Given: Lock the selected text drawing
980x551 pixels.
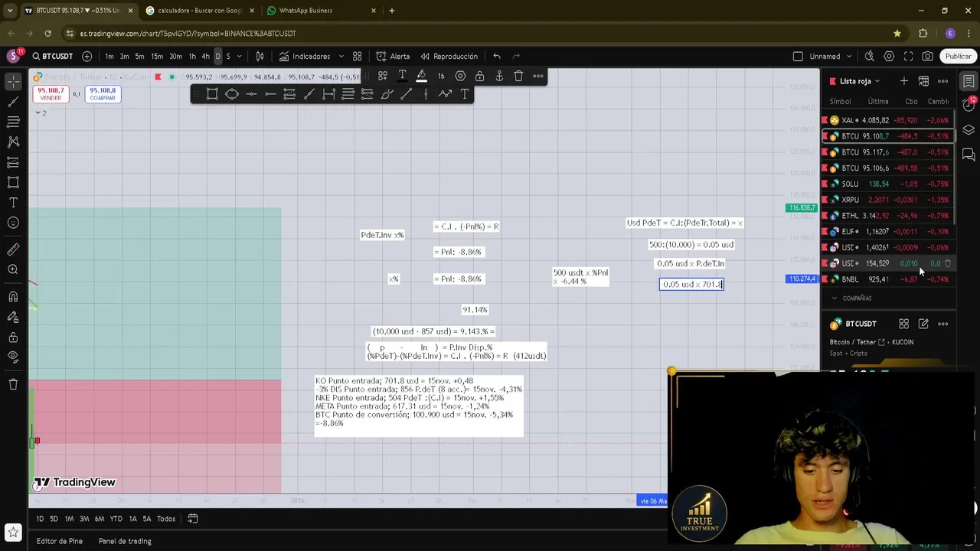Looking at the screenshot, I should (479, 76).
